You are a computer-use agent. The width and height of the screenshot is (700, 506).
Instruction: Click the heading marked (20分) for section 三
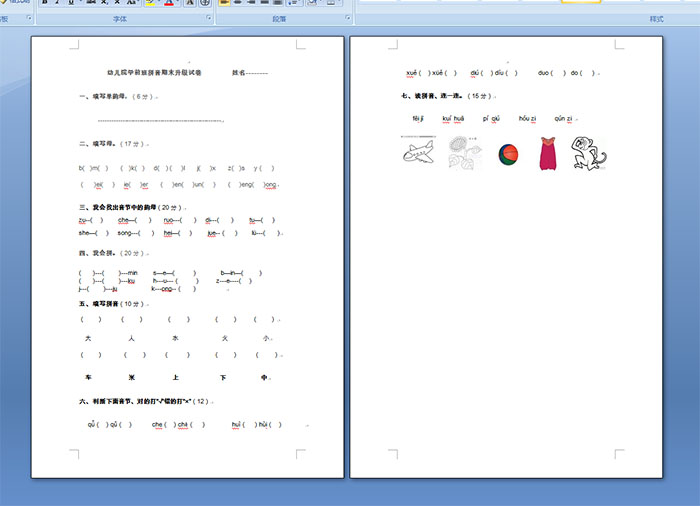(132, 207)
